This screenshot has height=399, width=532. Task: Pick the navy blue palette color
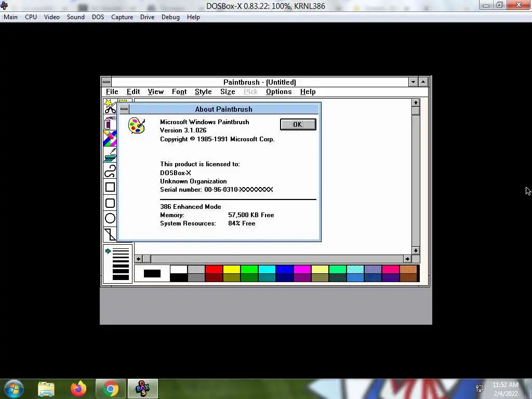pyautogui.click(x=284, y=277)
